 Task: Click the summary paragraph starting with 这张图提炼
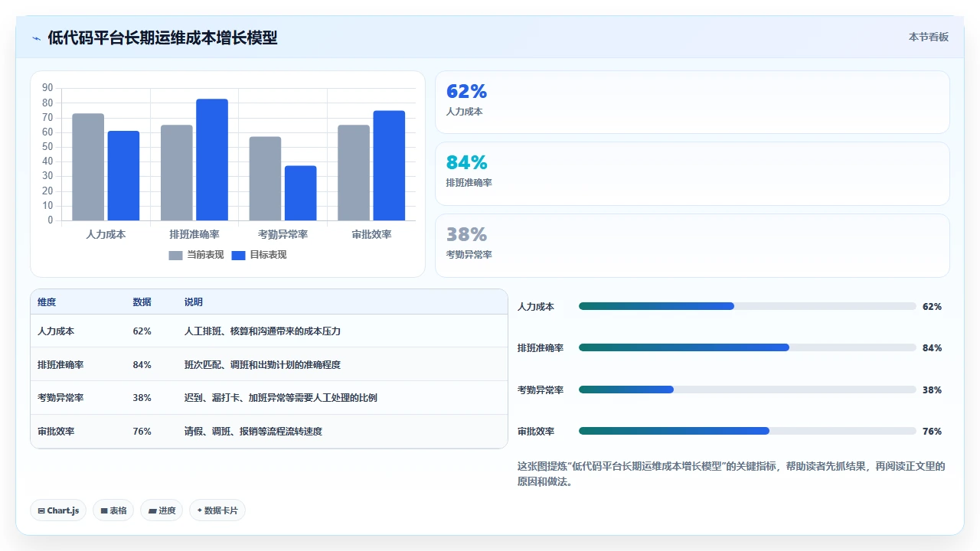(731, 474)
